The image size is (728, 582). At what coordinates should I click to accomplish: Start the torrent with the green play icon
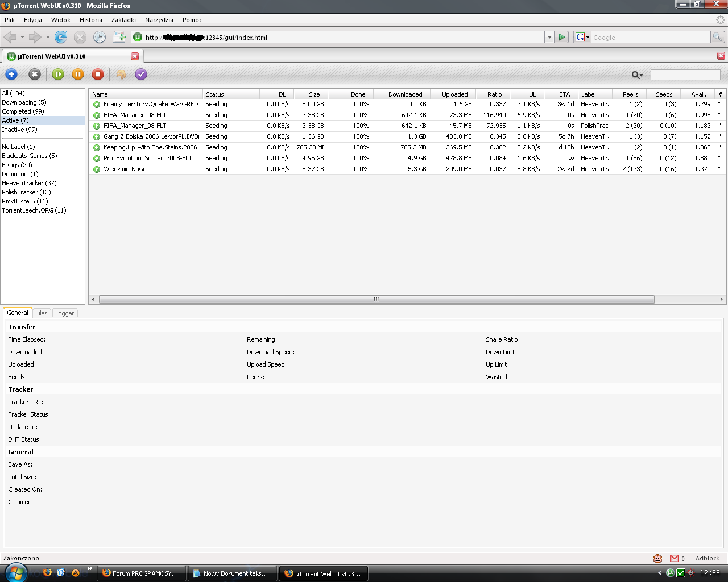58,74
